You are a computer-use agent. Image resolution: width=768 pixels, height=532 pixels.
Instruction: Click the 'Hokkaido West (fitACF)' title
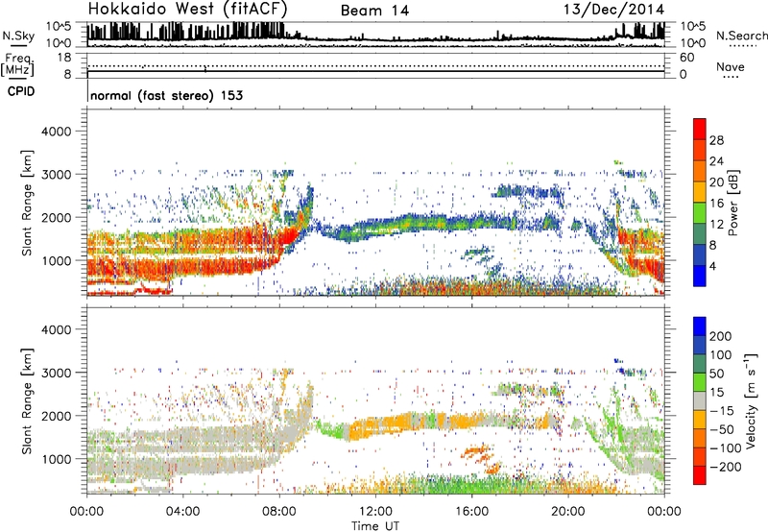coord(187,10)
